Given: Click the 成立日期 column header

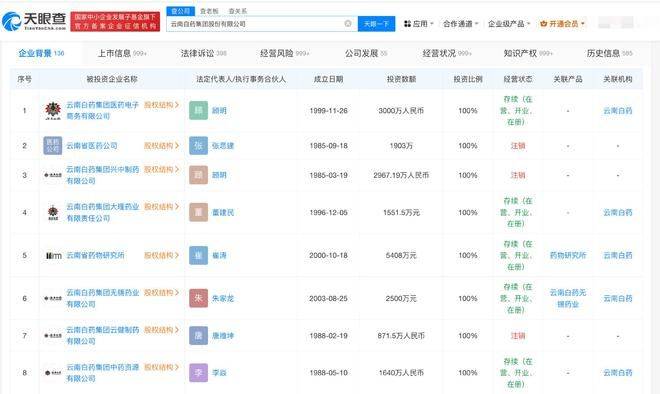Looking at the screenshot, I should (328, 79).
